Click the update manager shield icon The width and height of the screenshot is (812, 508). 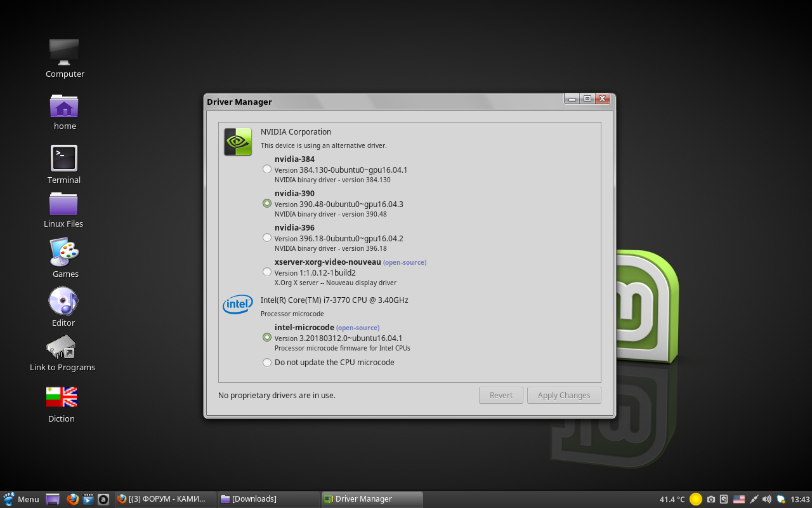[x=781, y=499]
